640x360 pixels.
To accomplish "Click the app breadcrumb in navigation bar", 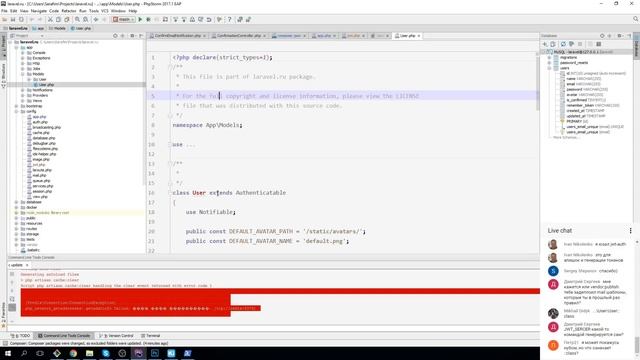I will (38, 28).
